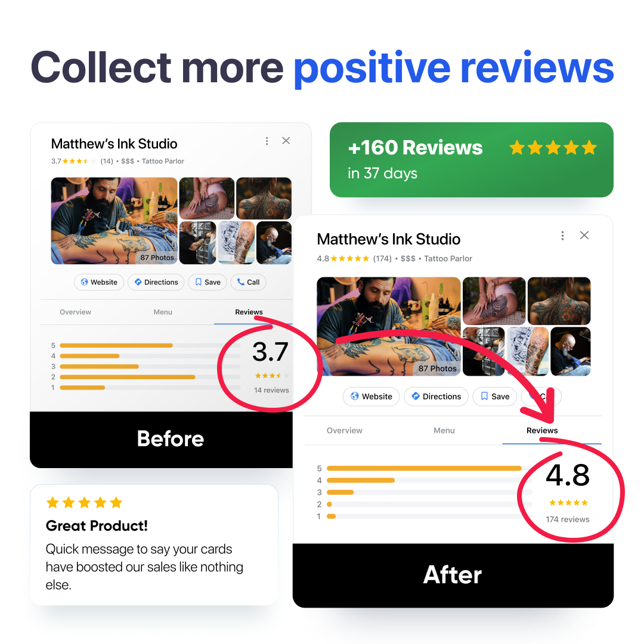Viewport: 644px width, 644px height.
Task: Close the Before studio card
Action: [x=286, y=141]
